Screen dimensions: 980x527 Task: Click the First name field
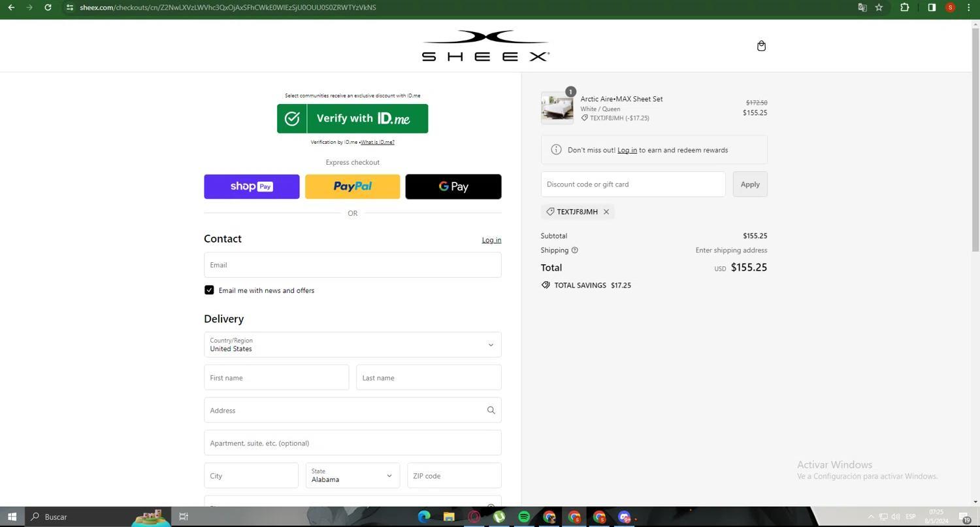(276, 377)
